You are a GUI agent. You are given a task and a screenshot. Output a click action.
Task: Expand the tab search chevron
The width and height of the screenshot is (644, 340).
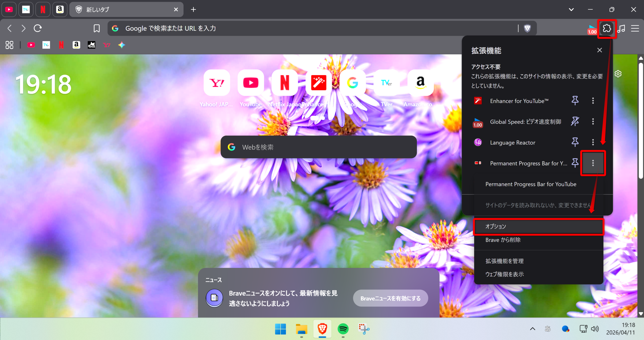(571, 10)
